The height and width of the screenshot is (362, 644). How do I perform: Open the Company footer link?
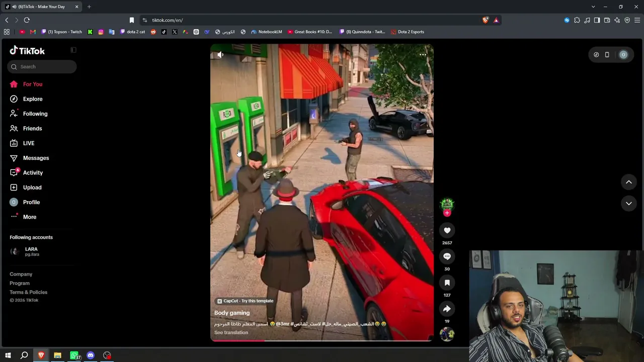tap(21, 274)
